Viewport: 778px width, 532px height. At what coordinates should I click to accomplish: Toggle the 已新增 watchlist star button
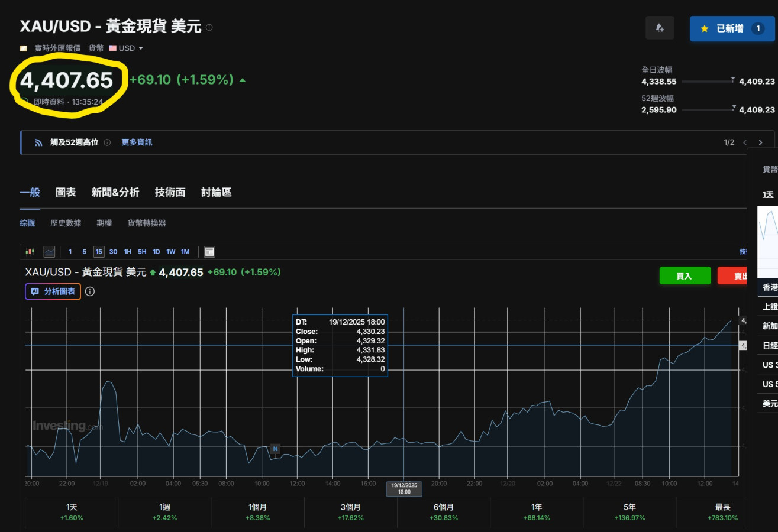coord(731,28)
